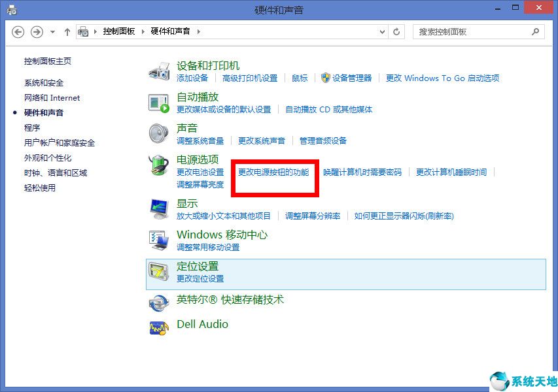Click the Location Settings (定位设置) icon

tap(159, 272)
